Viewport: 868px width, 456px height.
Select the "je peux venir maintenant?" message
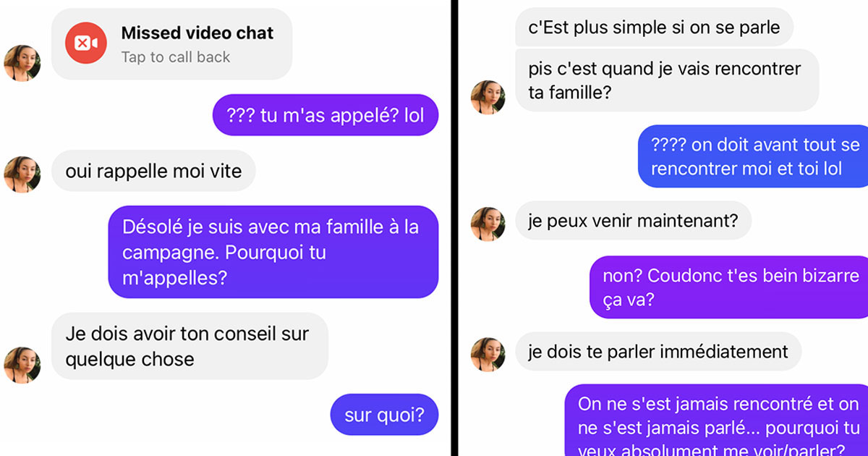tap(633, 220)
